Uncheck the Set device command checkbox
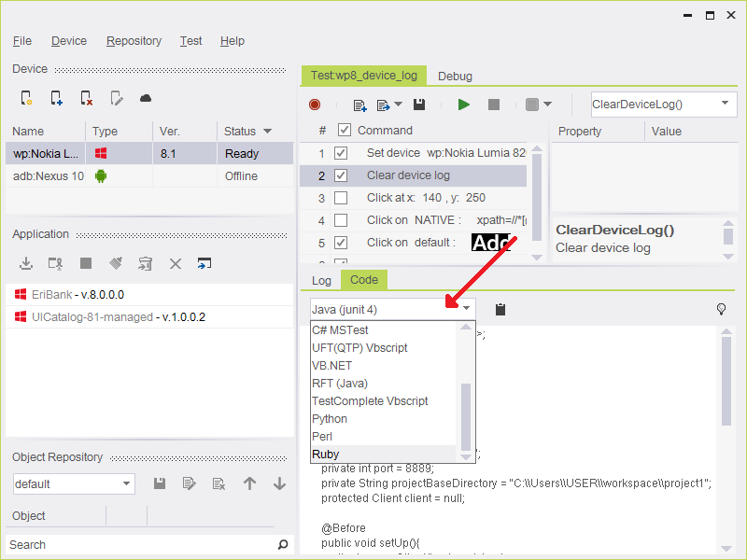747x560 pixels. (x=341, y=153)
